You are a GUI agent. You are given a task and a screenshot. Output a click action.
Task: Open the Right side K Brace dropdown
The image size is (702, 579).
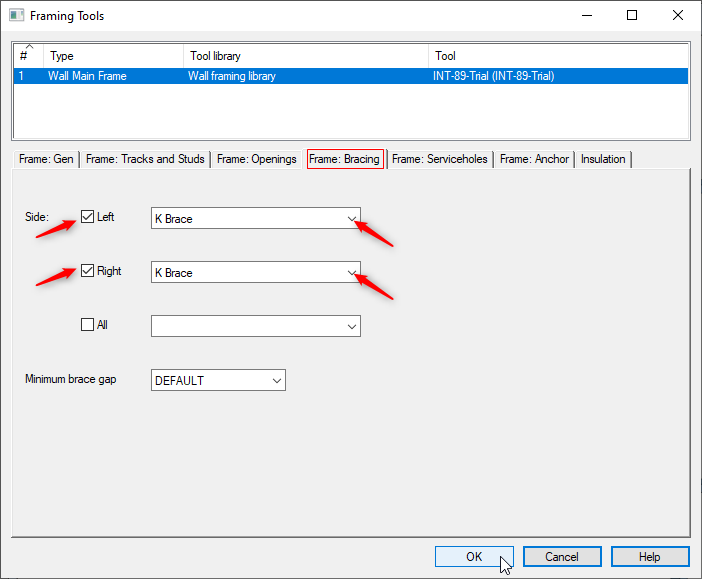[255, 272]
